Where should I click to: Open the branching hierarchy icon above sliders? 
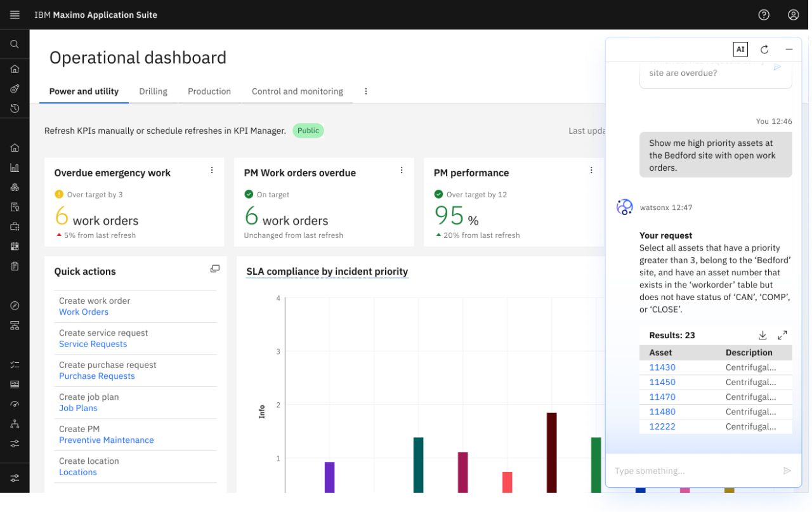pos(15,424)
